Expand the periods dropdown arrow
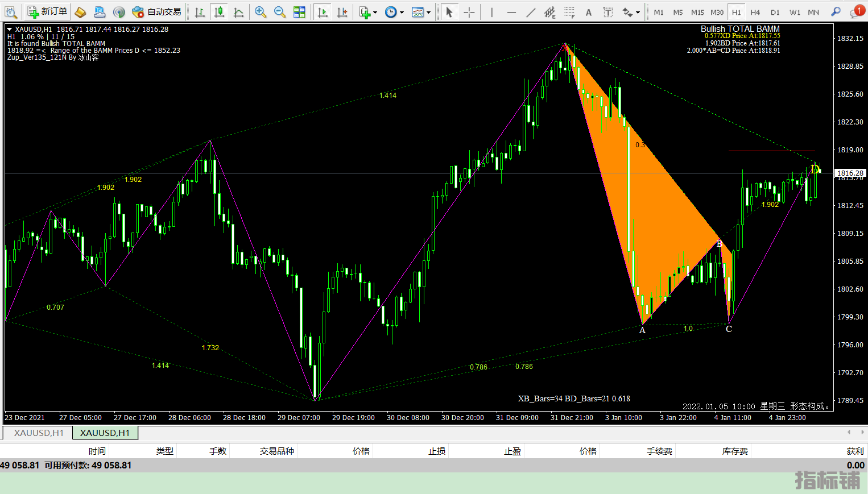This screenshot has width=868, height=494. 402,12
